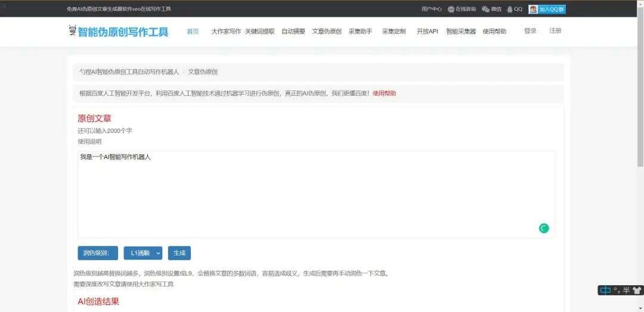Click the 润色级别 button

(x=98, y=253)
